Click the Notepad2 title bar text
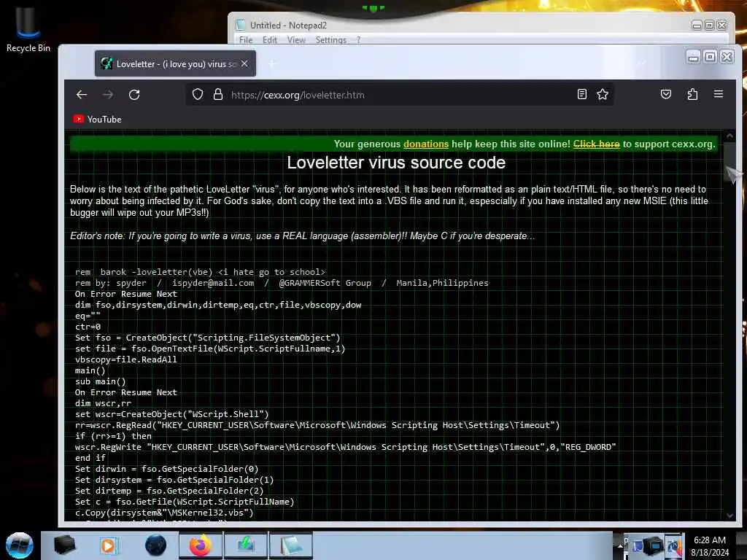Screen dimensions: 747x560 tap(288, 26)
